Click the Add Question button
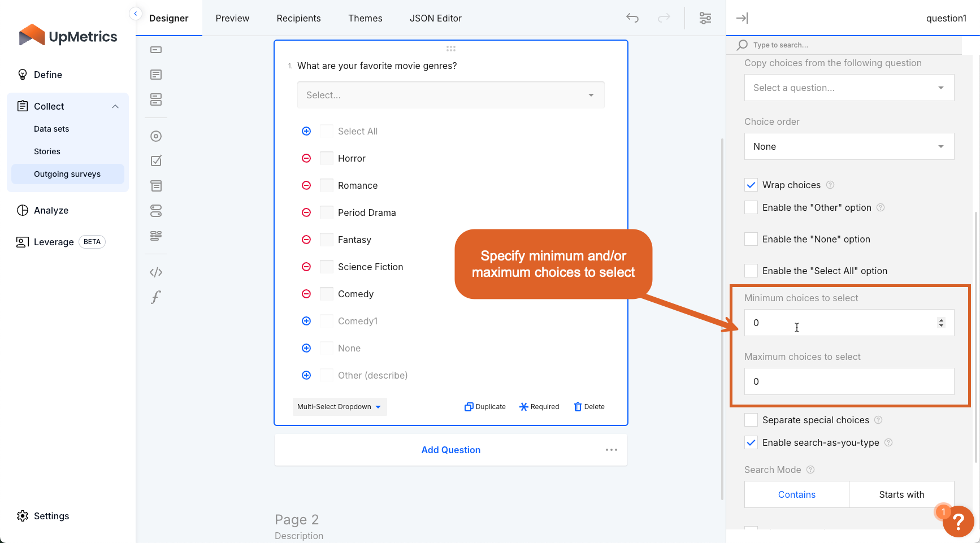 click(x=450, y=450)
